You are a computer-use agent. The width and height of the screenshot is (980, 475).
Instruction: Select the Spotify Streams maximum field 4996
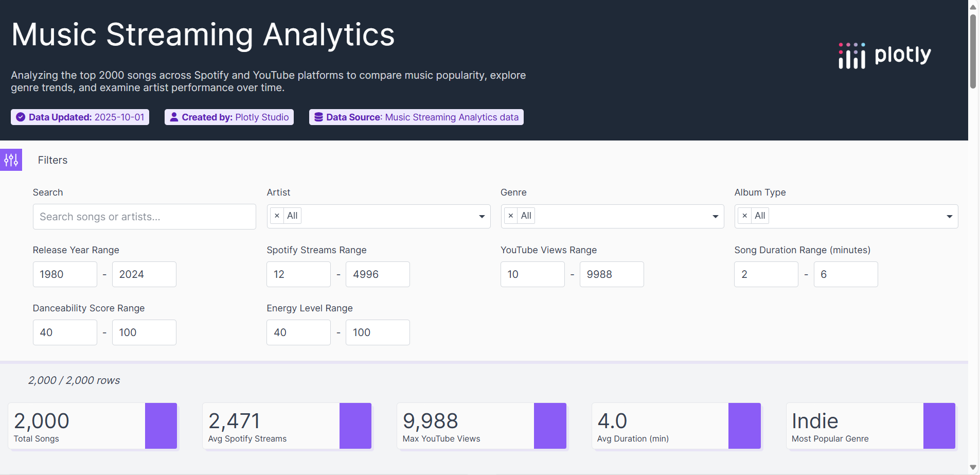378,274
